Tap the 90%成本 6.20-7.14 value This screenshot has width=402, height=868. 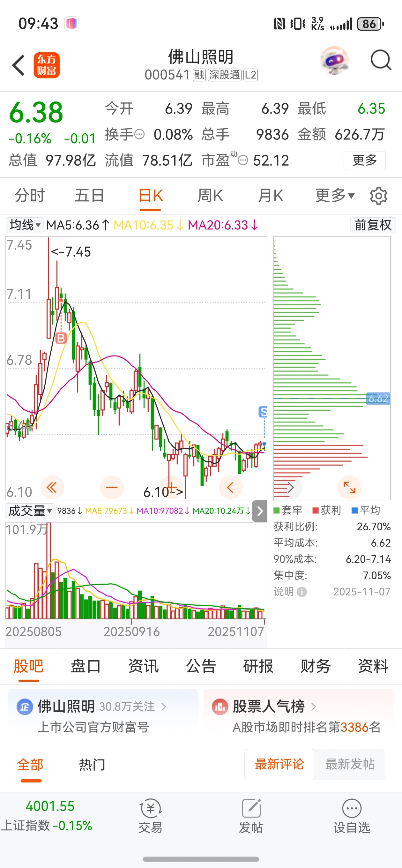point(368,559)
